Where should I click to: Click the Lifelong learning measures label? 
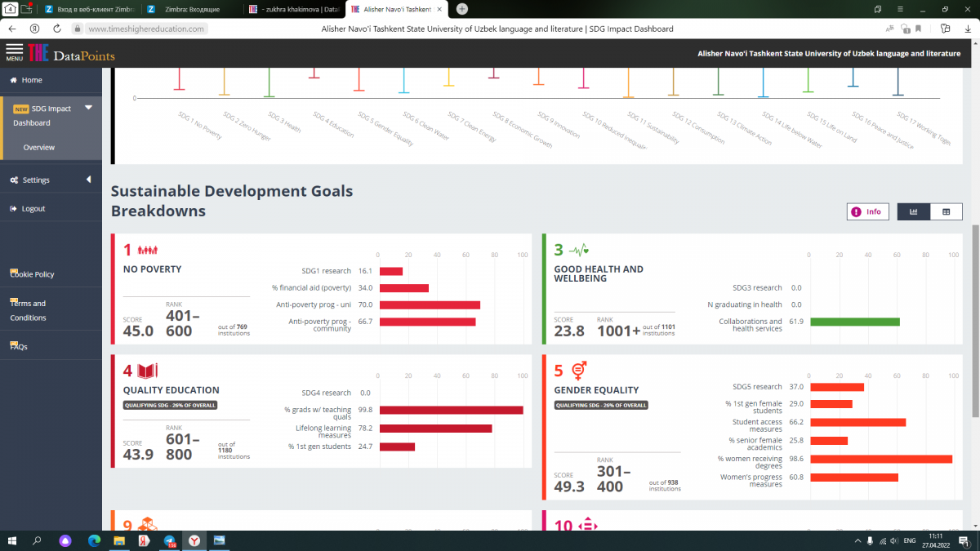(x=323, y=432)
